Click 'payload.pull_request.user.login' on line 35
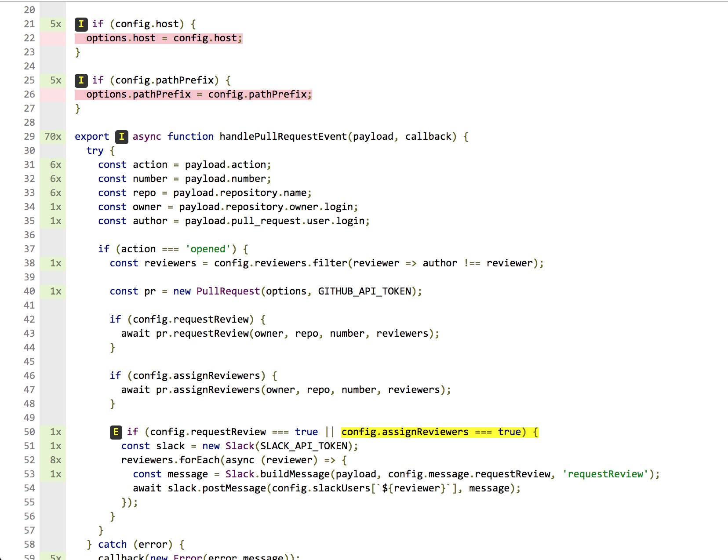This screenshot has width=728, height=560. [x=275, y=221]
